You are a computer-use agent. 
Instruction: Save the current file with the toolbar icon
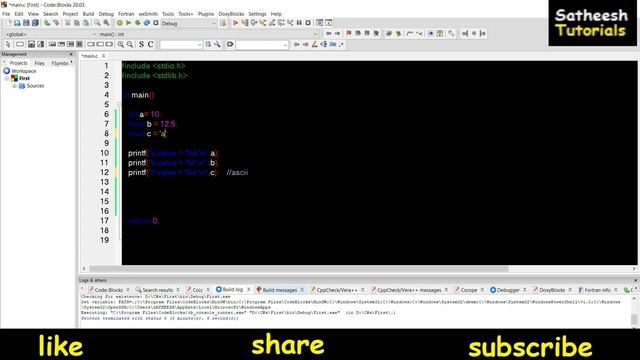pyautogui.click(x=26, y=23)
